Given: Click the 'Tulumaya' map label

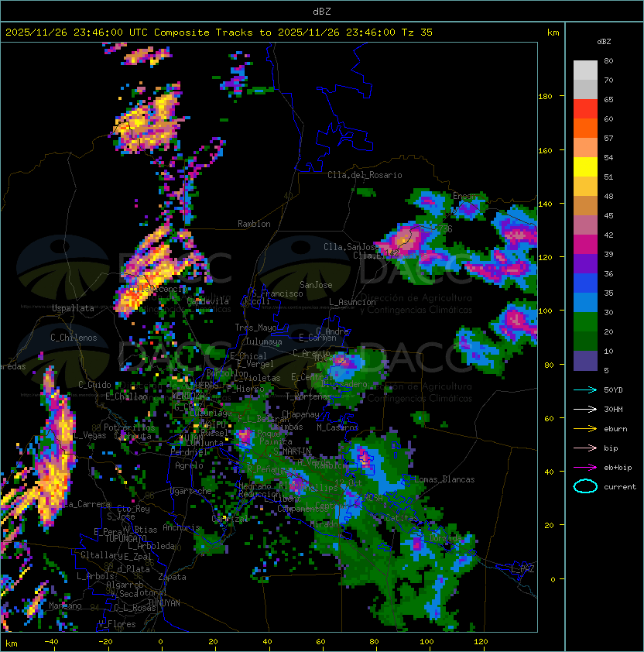Looking at the screenshot, I should tap(264, 341).
